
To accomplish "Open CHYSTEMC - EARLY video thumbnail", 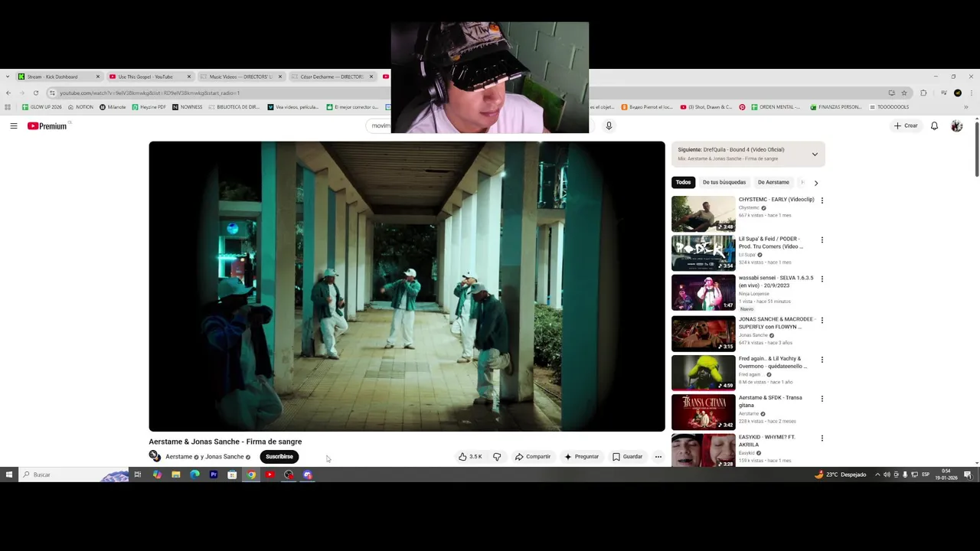I will pyautogui.click(x=703, y=214).
